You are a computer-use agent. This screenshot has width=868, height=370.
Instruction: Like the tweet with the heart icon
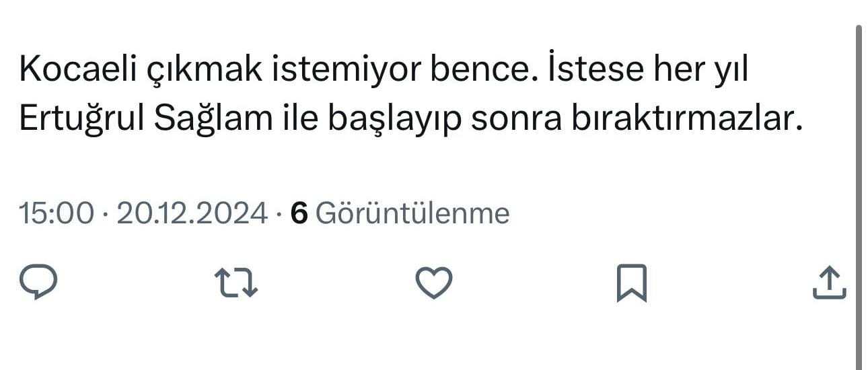click(x=434, y=282)
